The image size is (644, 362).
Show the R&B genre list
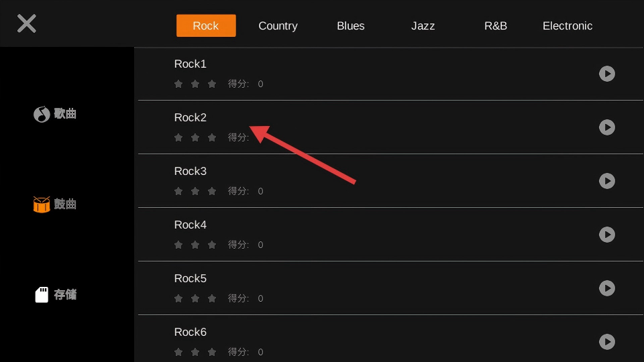(x=496, y=26)
